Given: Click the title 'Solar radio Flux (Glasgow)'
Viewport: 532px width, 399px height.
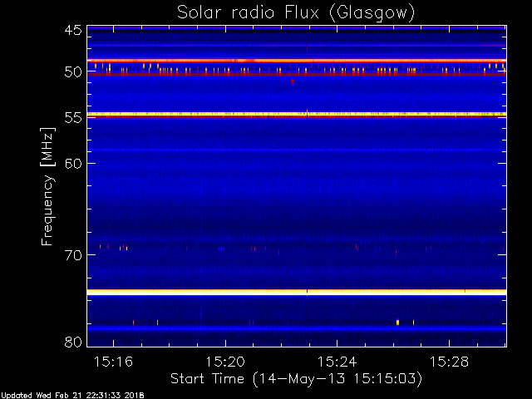Looking at the screenshot, I should click(296, 13).
